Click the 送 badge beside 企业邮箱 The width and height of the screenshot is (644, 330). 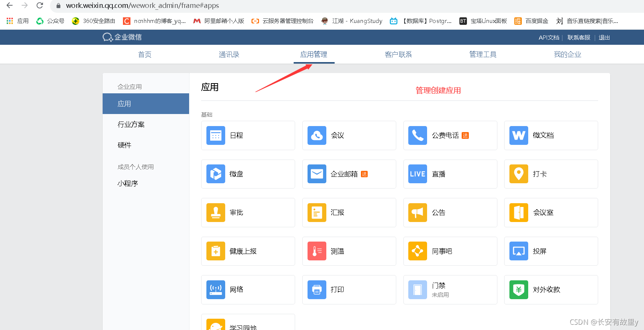364,174
